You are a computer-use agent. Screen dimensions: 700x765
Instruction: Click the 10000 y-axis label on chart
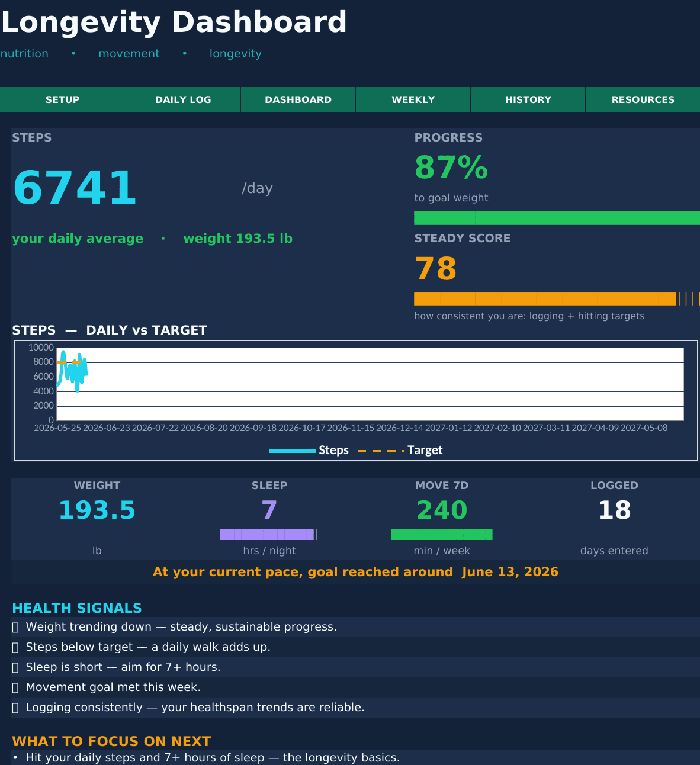(41, 348)
